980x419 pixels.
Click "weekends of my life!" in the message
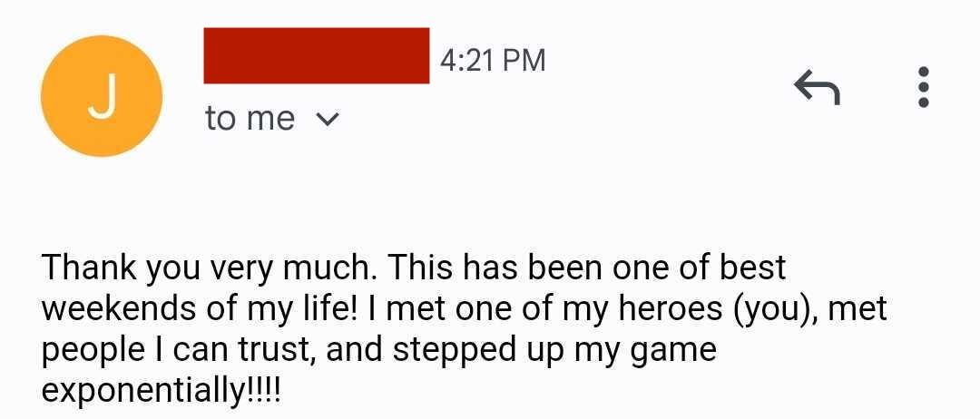(x=200, y=309)
